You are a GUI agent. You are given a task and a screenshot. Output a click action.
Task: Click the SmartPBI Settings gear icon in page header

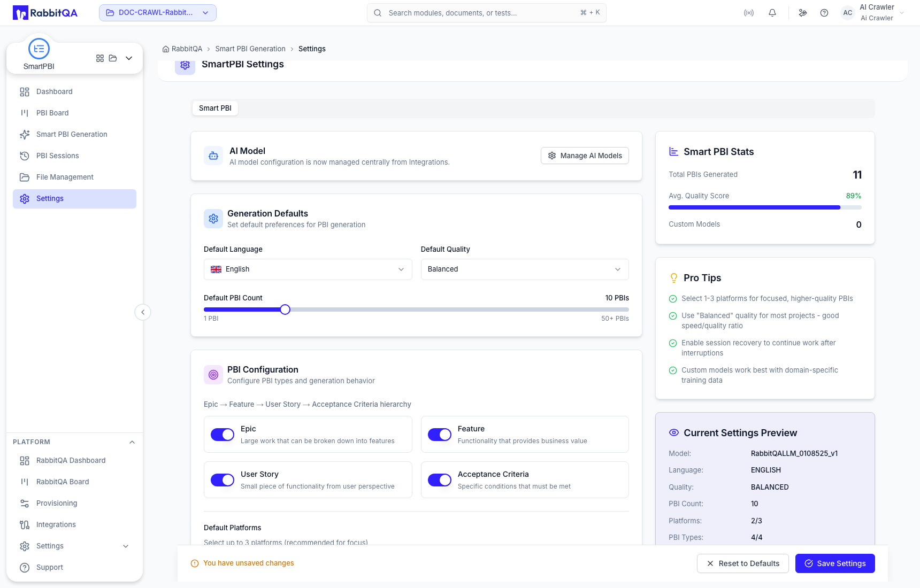click(x=185, y=65)
